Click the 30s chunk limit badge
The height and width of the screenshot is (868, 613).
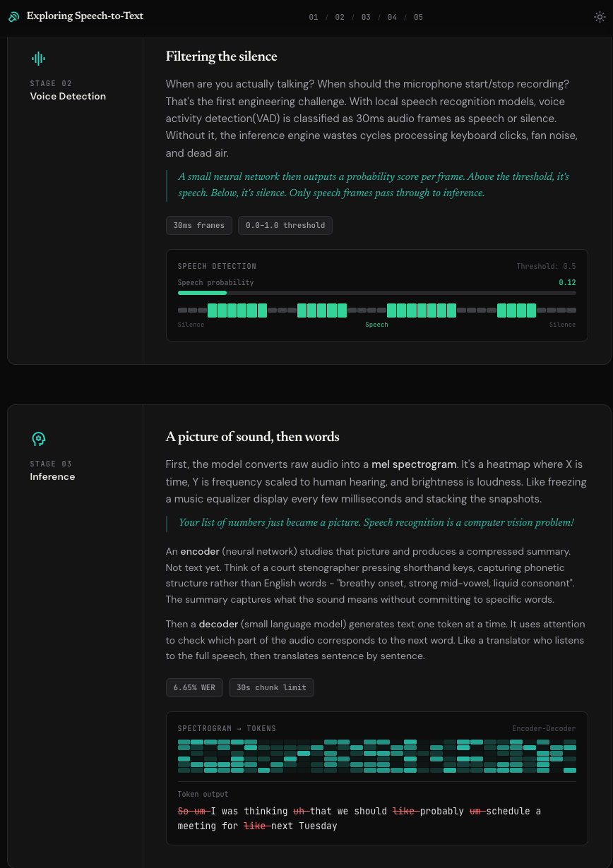coord(271,687)
